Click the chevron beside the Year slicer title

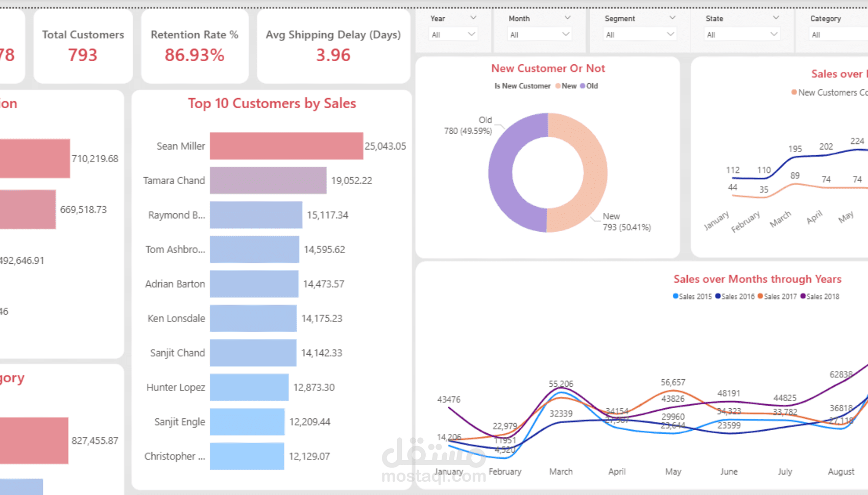coord(473,18)
